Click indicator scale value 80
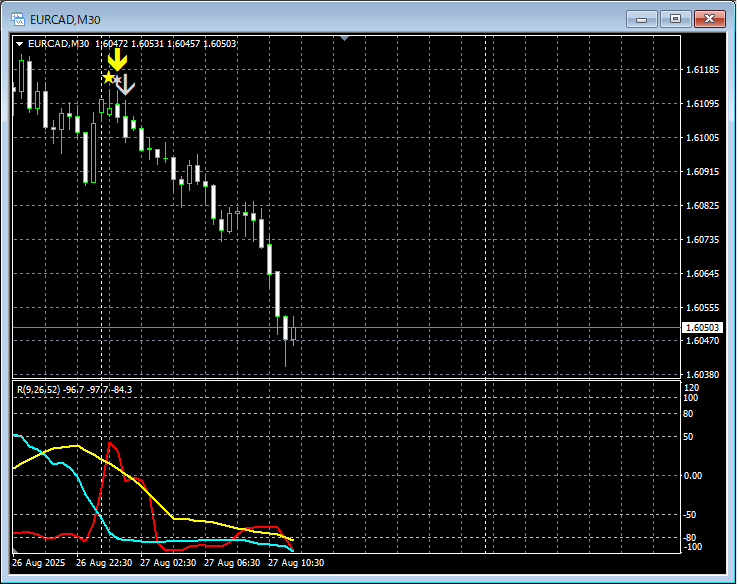 point(688,414)
